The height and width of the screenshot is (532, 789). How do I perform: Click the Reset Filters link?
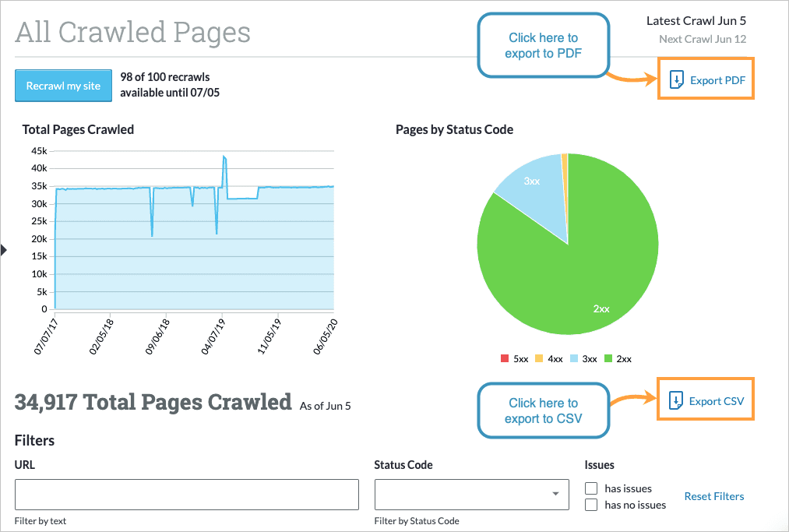pyautogui.click(x=714, y=496)
